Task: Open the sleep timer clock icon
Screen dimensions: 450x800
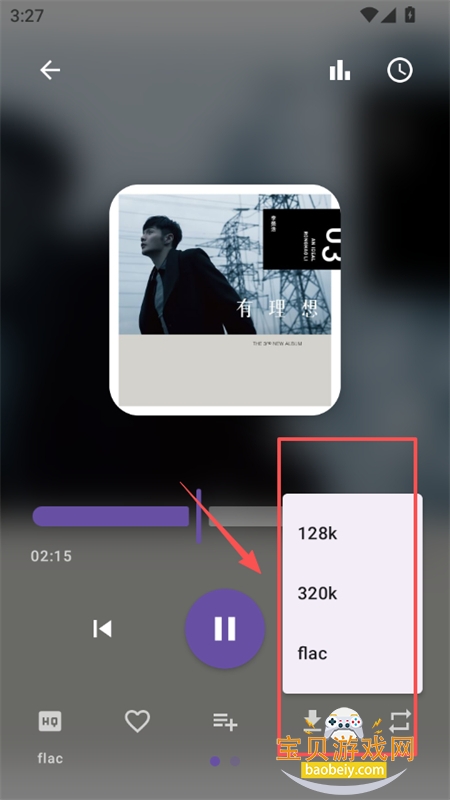Action: pyautogui.click(x=399, y=70)
